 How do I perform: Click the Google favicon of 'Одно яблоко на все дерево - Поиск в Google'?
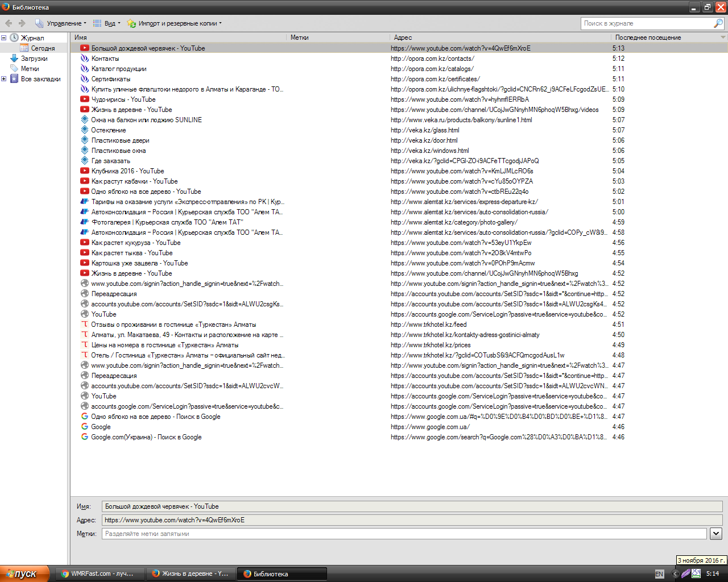pyautogui.click(x=85, y=417)
